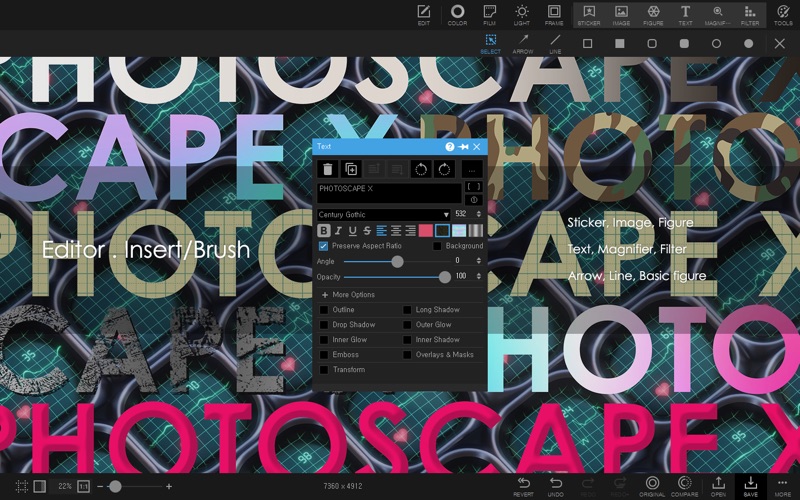Open the Frame tab
This screenshot has width=800, height=500.
click(x=553, y=14)
